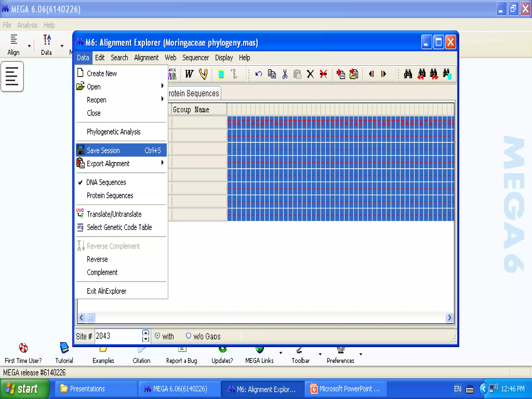Viewport: 532px width, 399px height.
Task: Click the find motif binoculars icon
Action: click(x=408, y=74)
